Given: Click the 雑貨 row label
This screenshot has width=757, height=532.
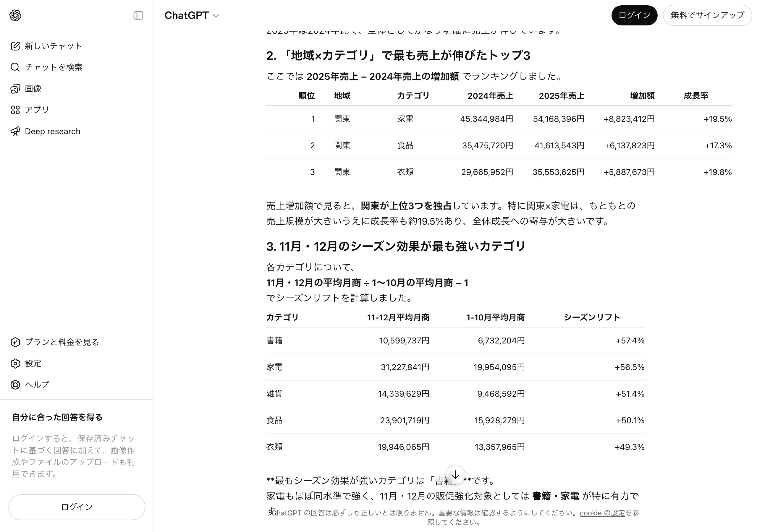Looking at the screenshot, I should point(274,394).
